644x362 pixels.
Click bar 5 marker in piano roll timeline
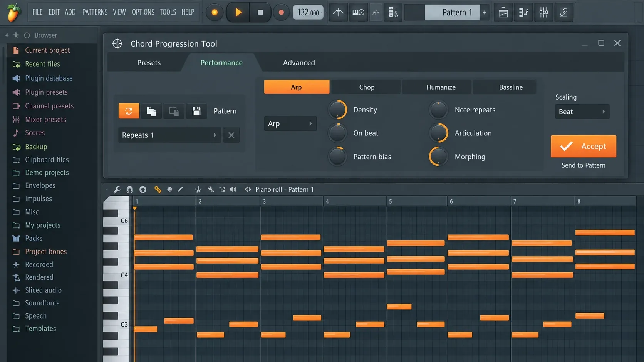(390, 201)
